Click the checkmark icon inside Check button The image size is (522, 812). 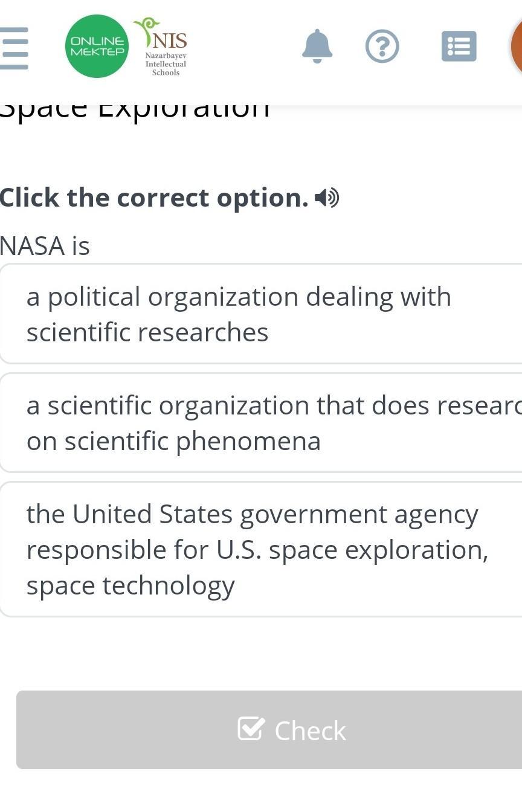251,729
